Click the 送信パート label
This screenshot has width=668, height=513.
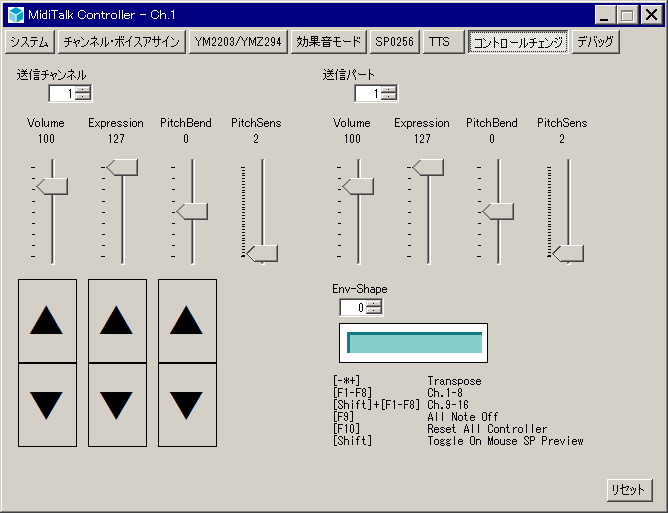[x=348, y=75]
